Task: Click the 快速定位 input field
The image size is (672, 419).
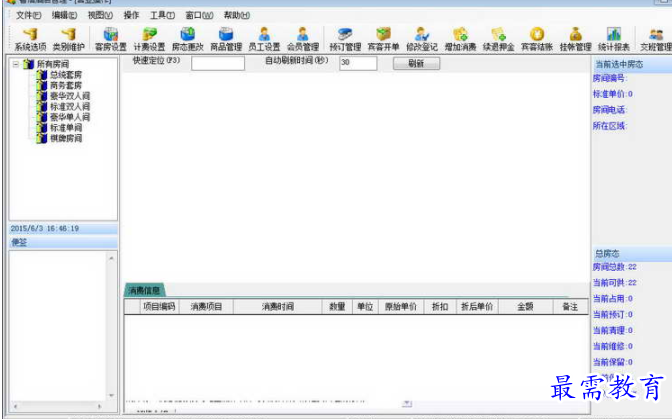Action: pos(218,63)
